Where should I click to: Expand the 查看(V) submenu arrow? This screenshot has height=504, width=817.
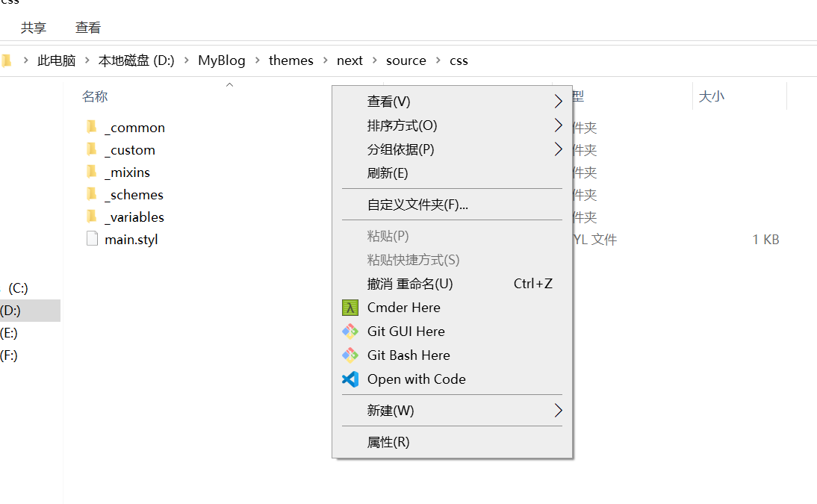point(558,102)
